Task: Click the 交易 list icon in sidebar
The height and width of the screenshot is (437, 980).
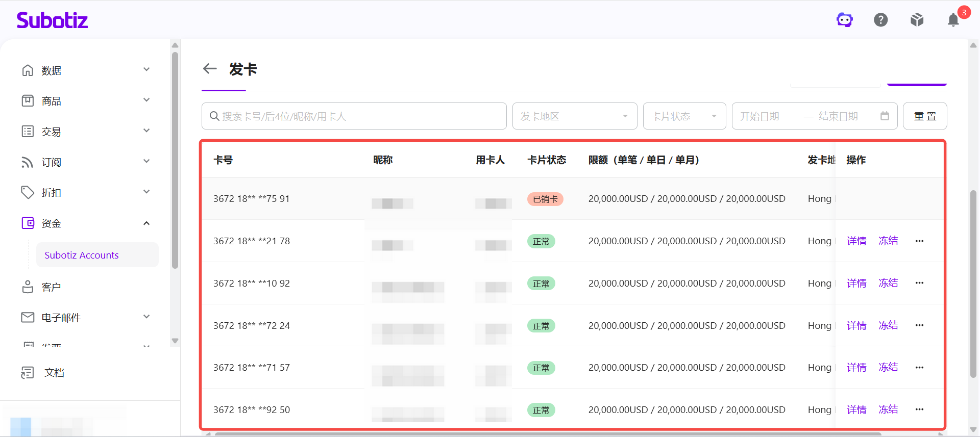Action: pos(28,131)
